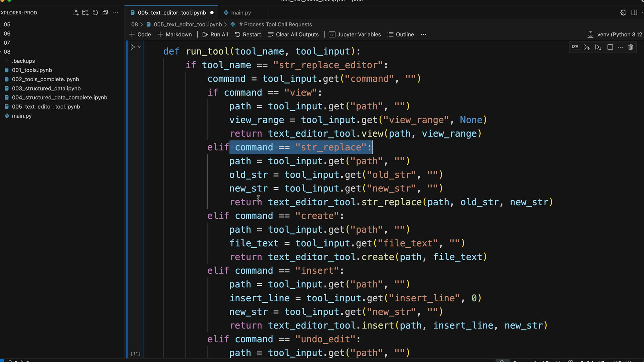
Task: Collapse folder 08 in Explorer
Action: (7, 52)
